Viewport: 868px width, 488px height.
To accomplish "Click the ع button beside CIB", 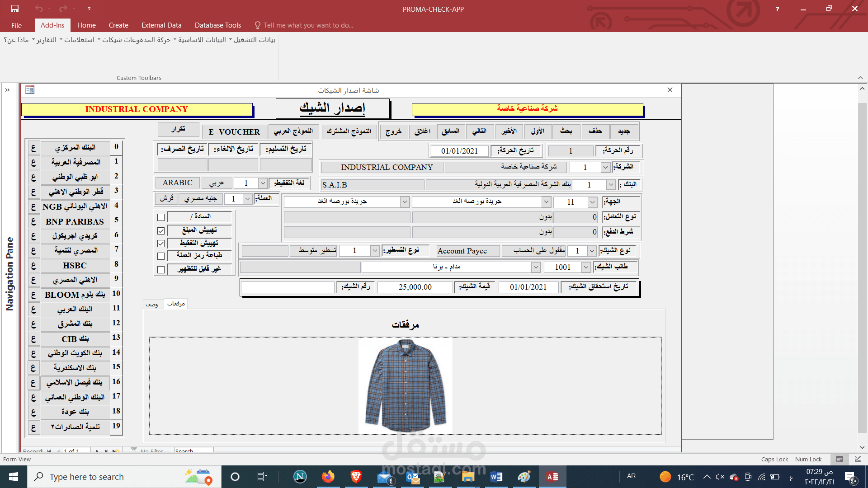I will tap(33, 338).
